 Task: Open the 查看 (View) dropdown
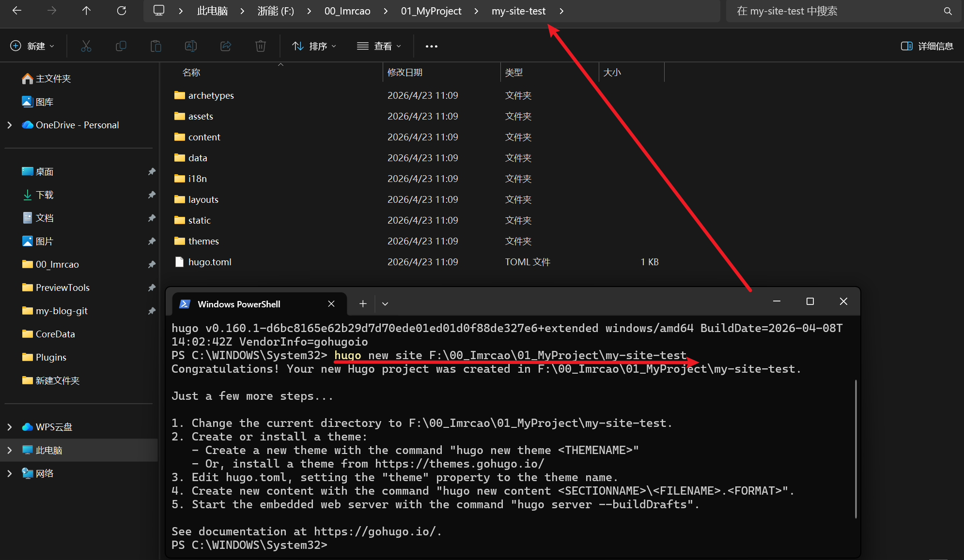click(x=379, y=46)
